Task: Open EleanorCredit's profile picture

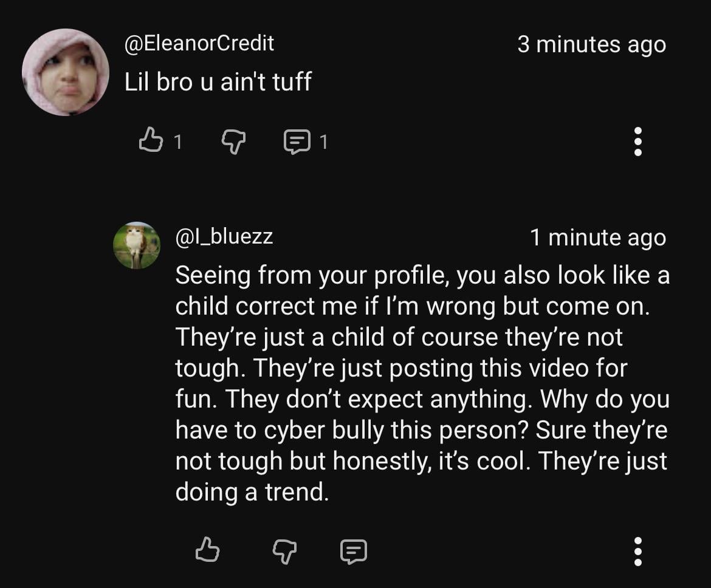Action: coord(66,72)
